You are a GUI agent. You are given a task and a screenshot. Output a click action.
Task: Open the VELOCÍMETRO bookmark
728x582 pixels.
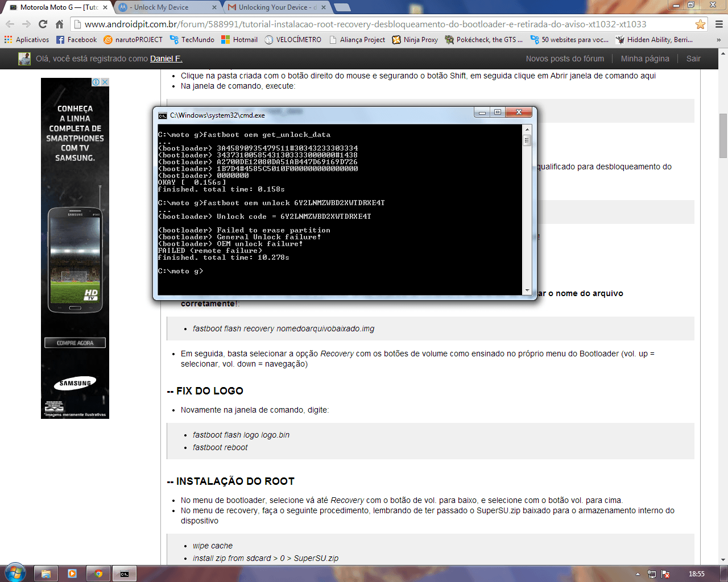[293, 40]
